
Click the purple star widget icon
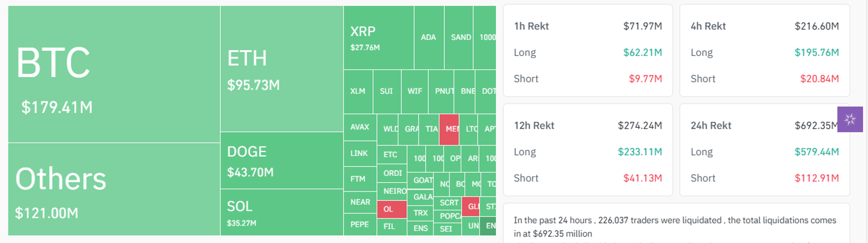(850, 119)
